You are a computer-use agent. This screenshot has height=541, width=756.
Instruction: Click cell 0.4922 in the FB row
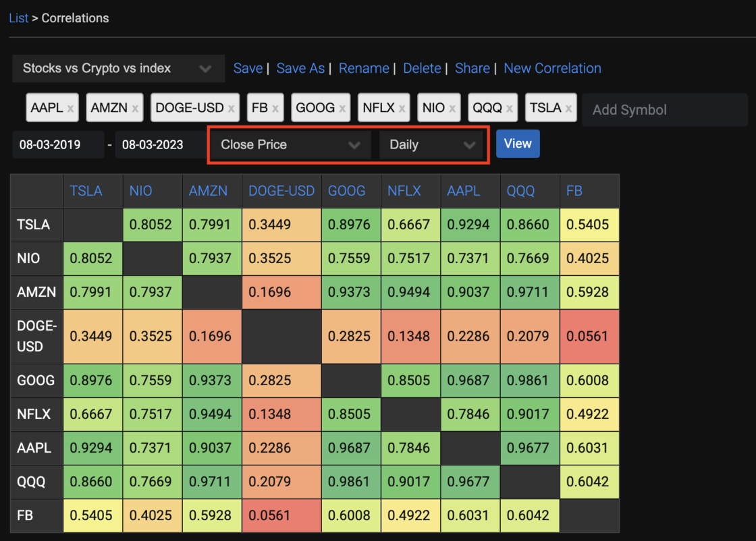(x=411, y=515)
